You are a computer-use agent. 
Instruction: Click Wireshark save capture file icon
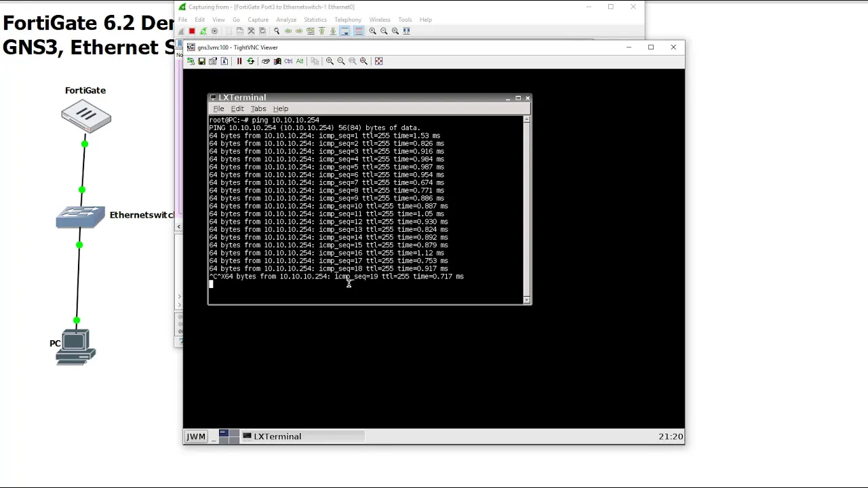click(240, 31)
